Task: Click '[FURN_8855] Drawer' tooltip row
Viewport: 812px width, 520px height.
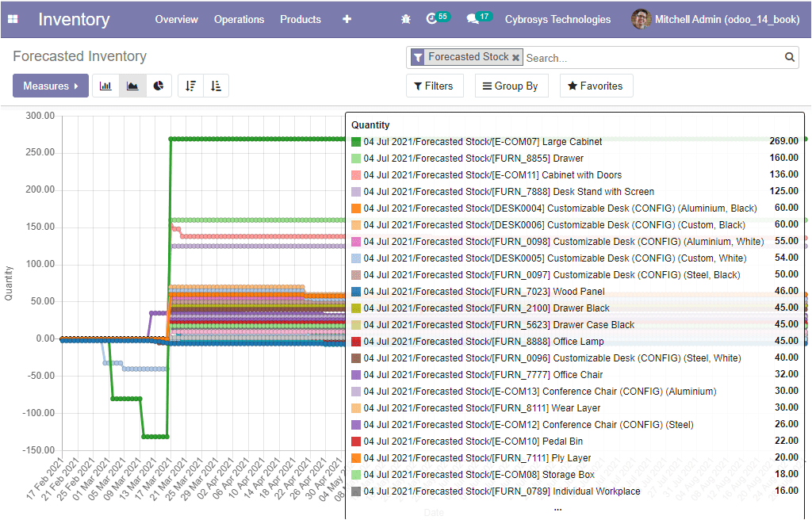Action: pyautogui.click(x=575, y=158)
